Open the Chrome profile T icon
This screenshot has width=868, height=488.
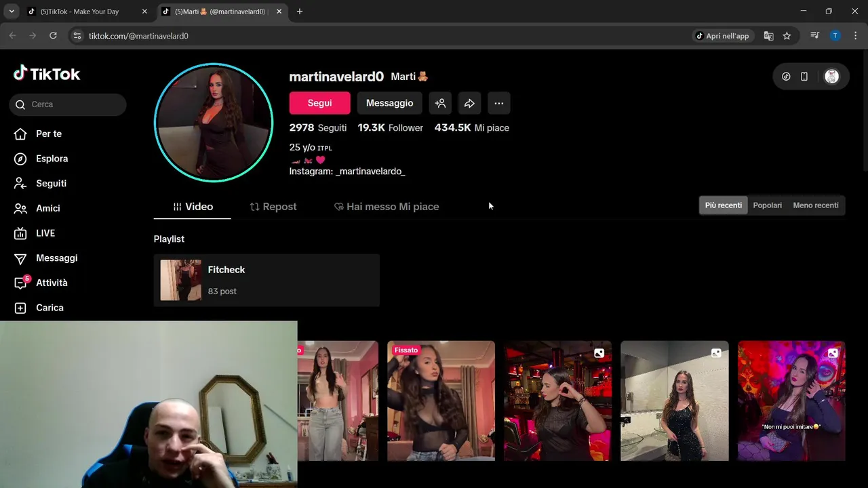(x=835, y=36)
